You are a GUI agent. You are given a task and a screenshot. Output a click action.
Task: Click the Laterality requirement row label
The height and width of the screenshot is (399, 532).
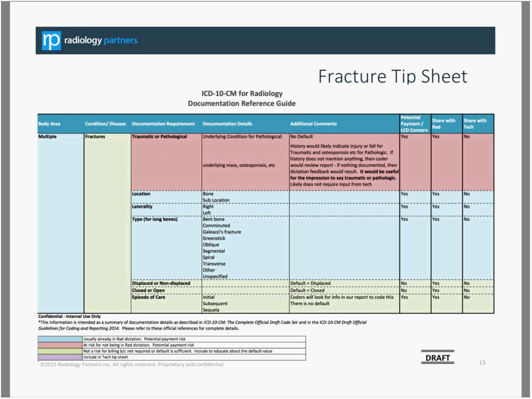click(x=142, y=206)
